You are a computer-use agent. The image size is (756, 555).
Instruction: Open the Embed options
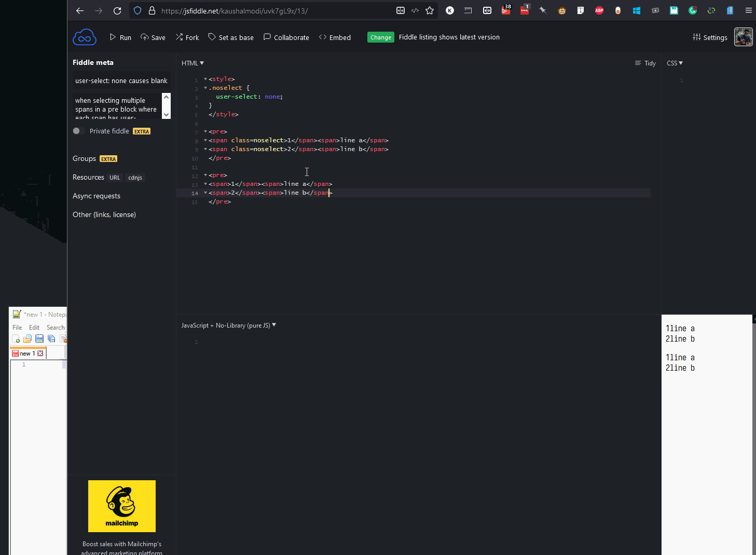[335, 37]
